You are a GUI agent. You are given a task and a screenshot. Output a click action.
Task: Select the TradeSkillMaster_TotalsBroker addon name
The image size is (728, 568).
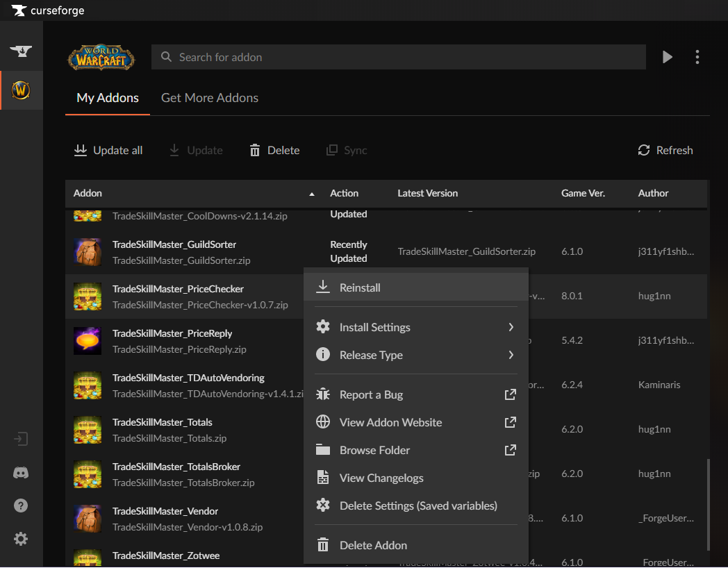click(x=176, y=467)
